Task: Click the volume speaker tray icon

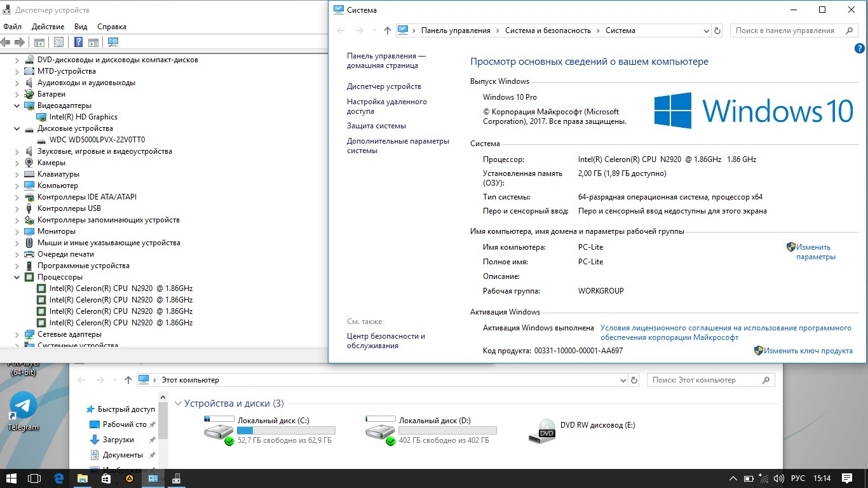Action: (778, 478)
